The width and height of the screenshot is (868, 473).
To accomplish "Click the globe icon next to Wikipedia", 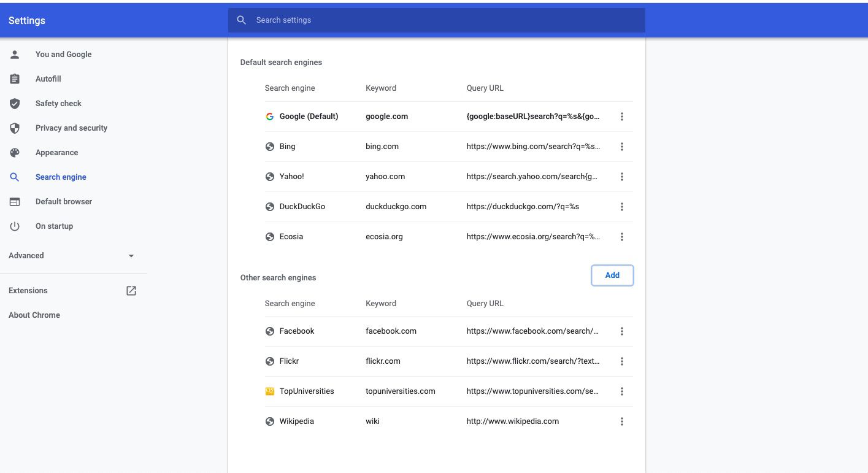I will [269, 421].
